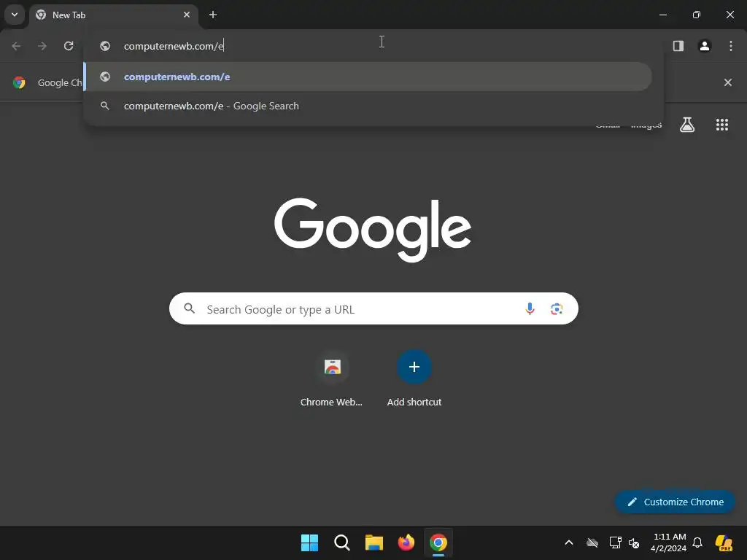Screen dimensions: 747x560
Task: Open Search Labs flask icon
Action: 687,125
